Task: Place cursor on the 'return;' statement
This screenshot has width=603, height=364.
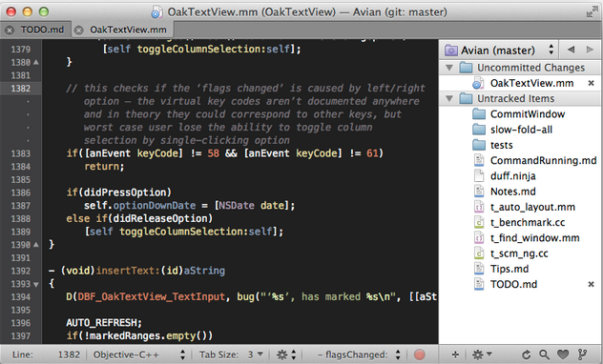Action: coord(104,166)
